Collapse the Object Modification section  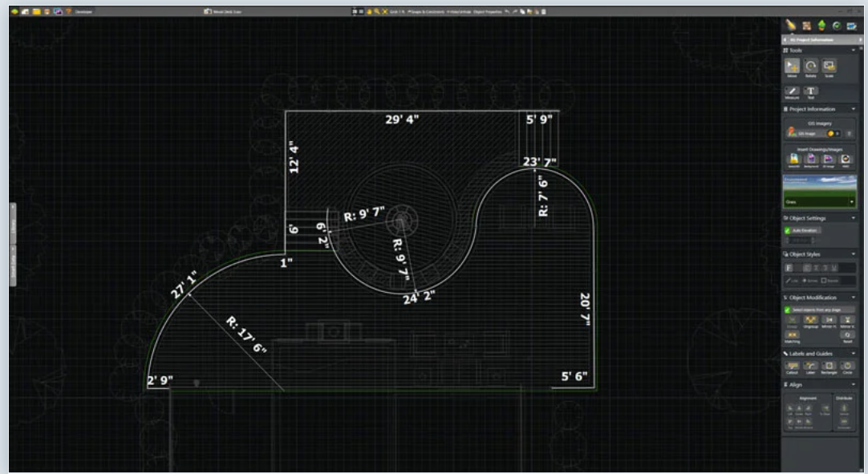tap(853, 298)
